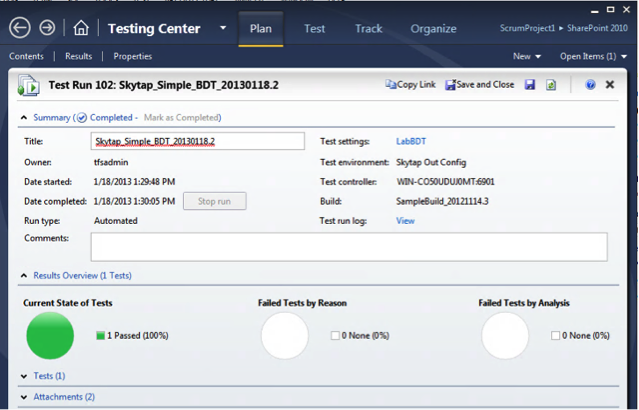
Task: Click the build value SampleBuild_20121114.3
Action: click(442, 201)
